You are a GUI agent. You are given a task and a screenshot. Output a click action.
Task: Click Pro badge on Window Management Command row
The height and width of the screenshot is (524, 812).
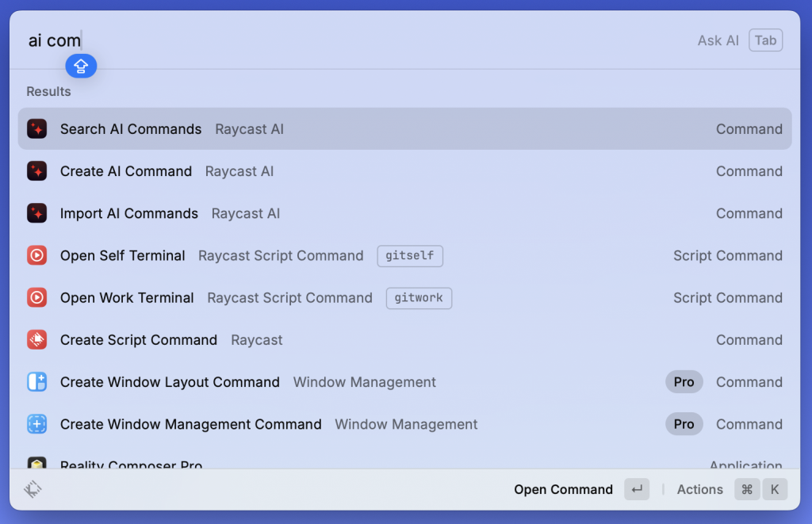[684, 424]
